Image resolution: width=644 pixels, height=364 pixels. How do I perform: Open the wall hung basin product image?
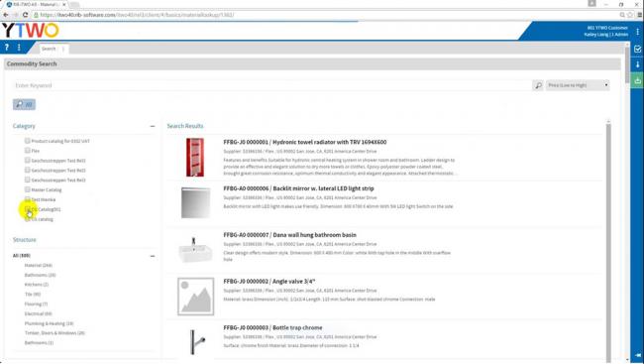pyautogui.click(x=195, y=249)
